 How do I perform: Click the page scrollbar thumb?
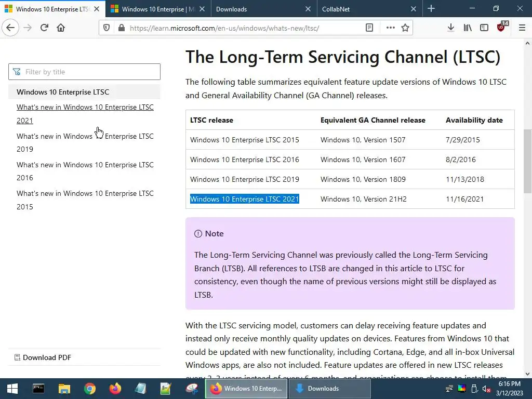[527, 161]
